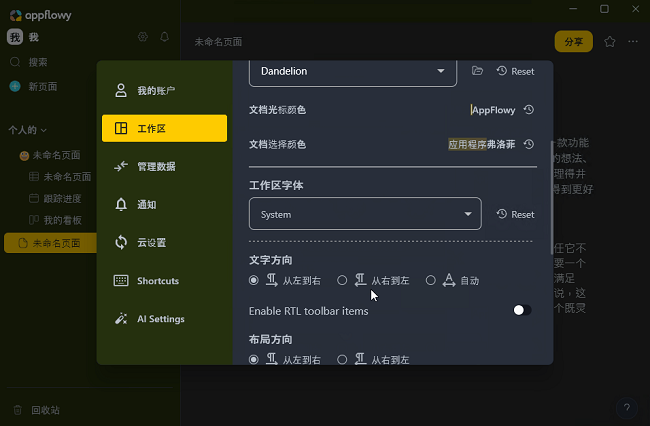Toggle Enable RTL toolbar items switch
650x426 pixels.
click(x=522, y=310)
